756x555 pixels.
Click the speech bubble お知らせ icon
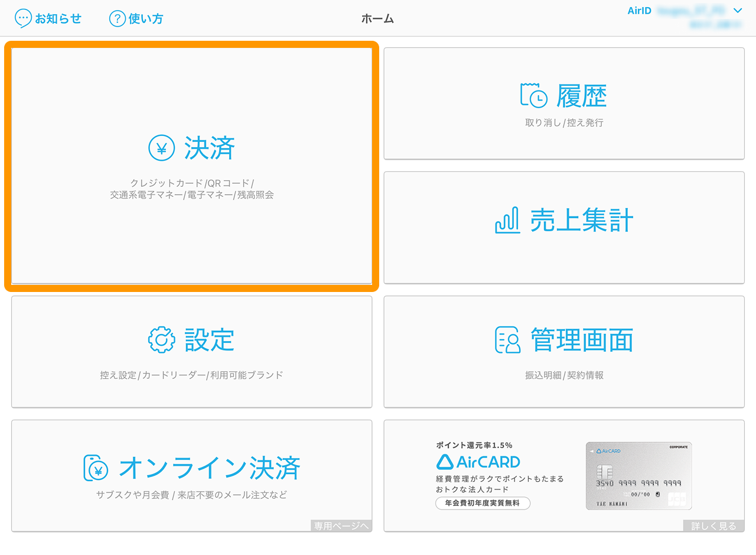(23, 18)
